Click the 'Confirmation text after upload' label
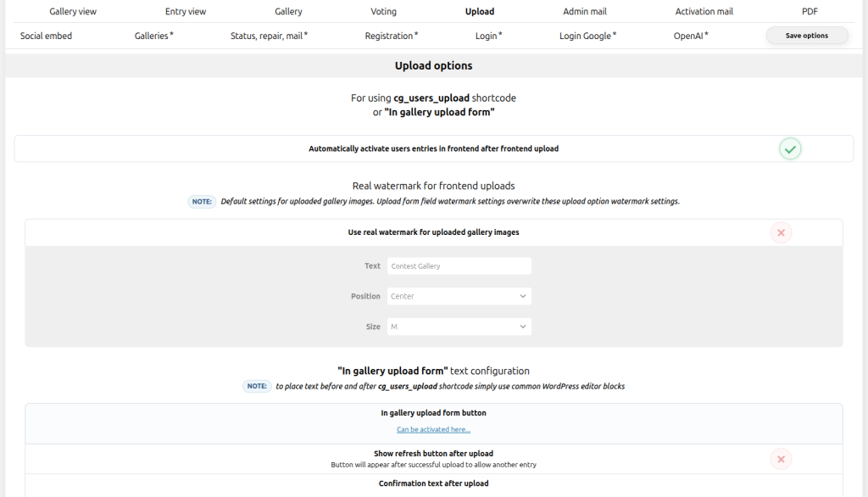The height and width of the screenshot is (497, 868). click(433, 483)
